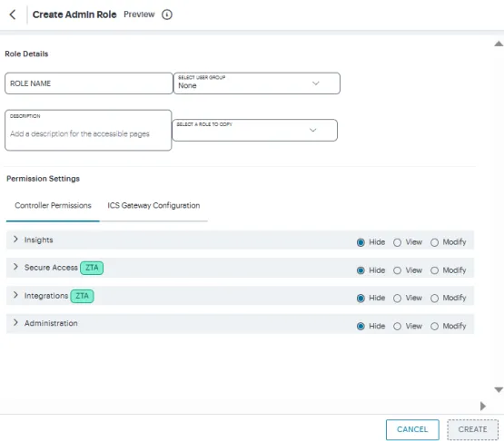Click the Preview label in header

139,15
